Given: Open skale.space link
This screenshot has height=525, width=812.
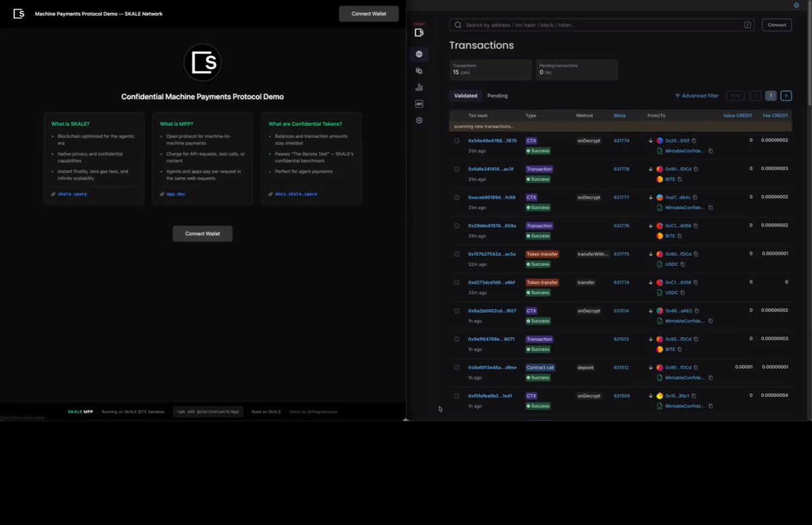Looking at the screenshot, I should [x=72, y=194].
